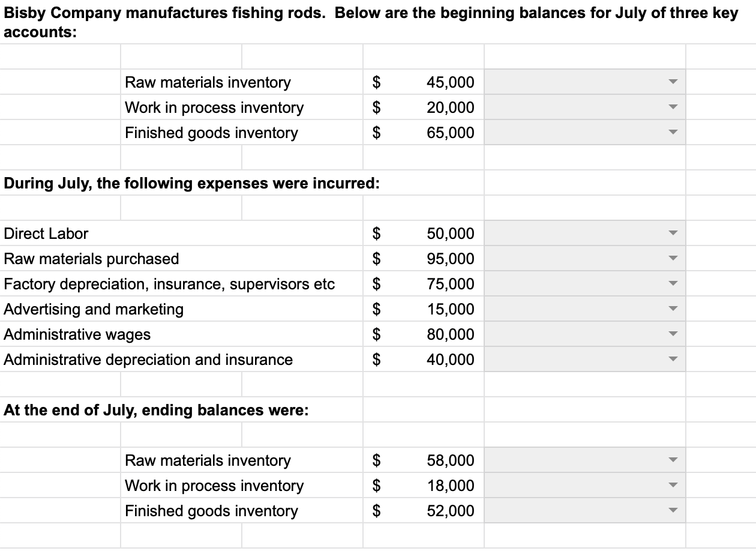The width and height of the screenshot is (756, 557).
Task: Open dropdown beside beginning Finished goods inventory
Action: (x=673, y=133)
